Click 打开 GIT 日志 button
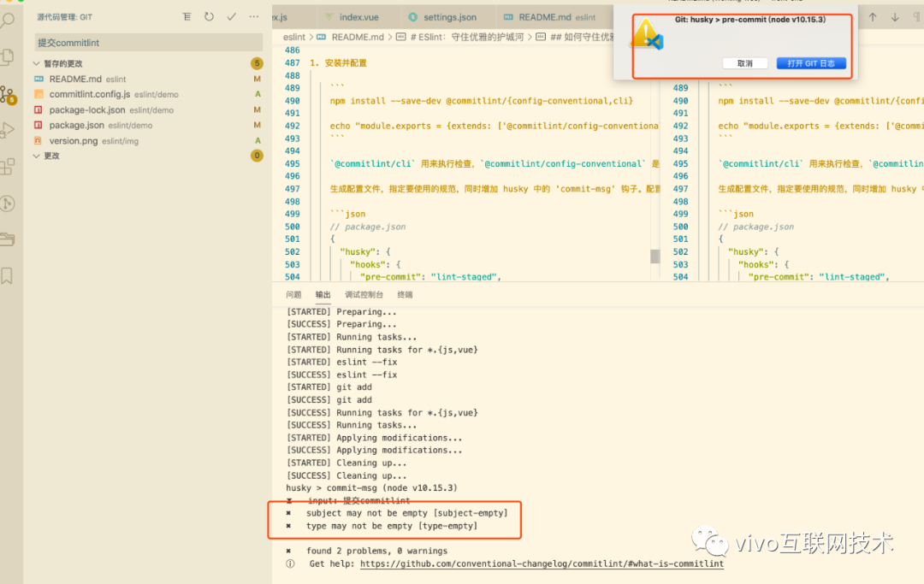The height and width of the screenshot is (584, 924). (x=811, y=63)
